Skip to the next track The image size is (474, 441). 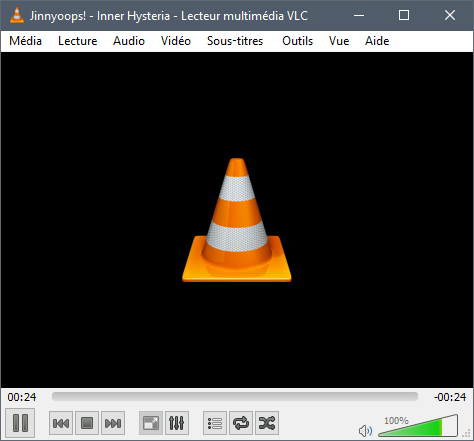(113, 423)
